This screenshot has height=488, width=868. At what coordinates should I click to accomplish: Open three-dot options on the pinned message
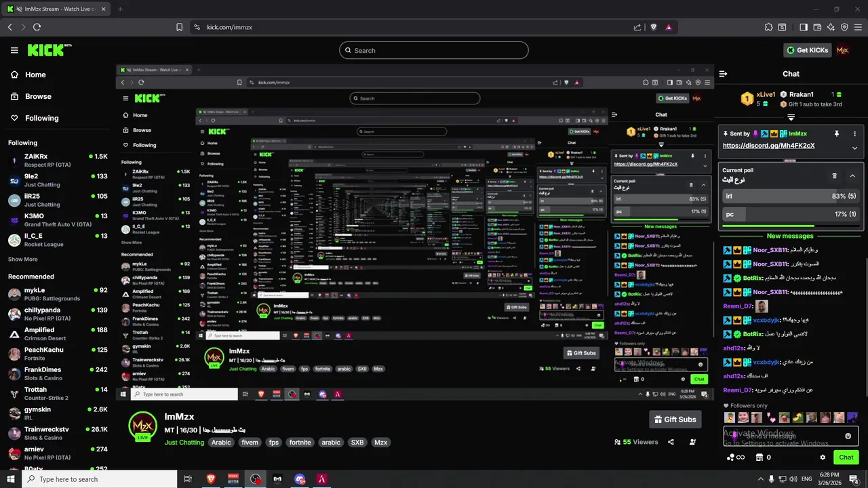854,134
